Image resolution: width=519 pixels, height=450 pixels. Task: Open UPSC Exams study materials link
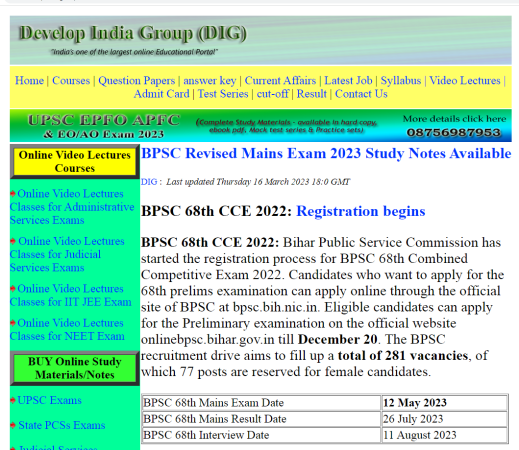(x=49, y=400)
